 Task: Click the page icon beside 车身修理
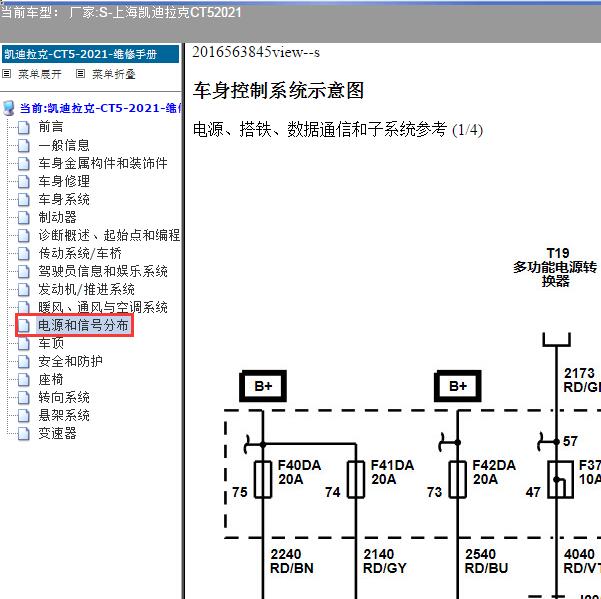click(x=23, y=181)
